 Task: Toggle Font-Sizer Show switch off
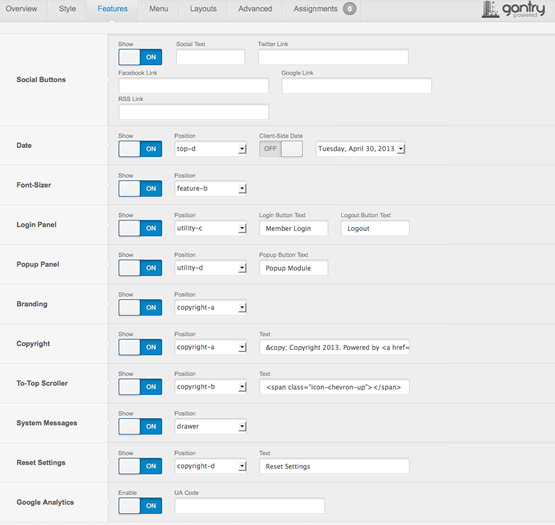[140, 189]
